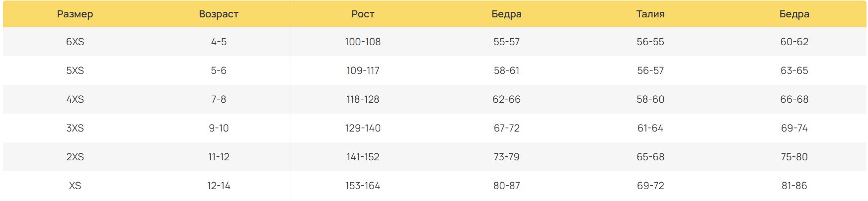Click the 2XS size cell

(75, 157)
